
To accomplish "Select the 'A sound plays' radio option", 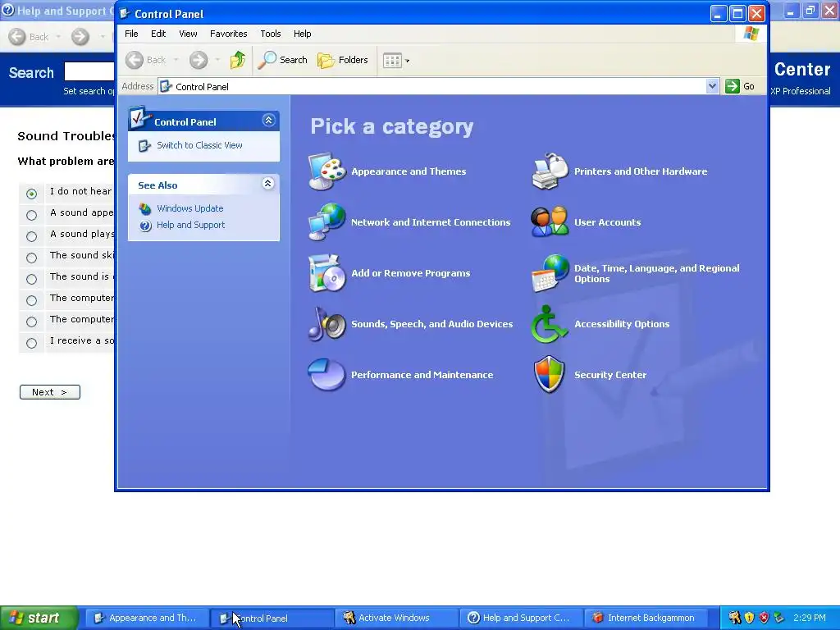I will point(32,237).
